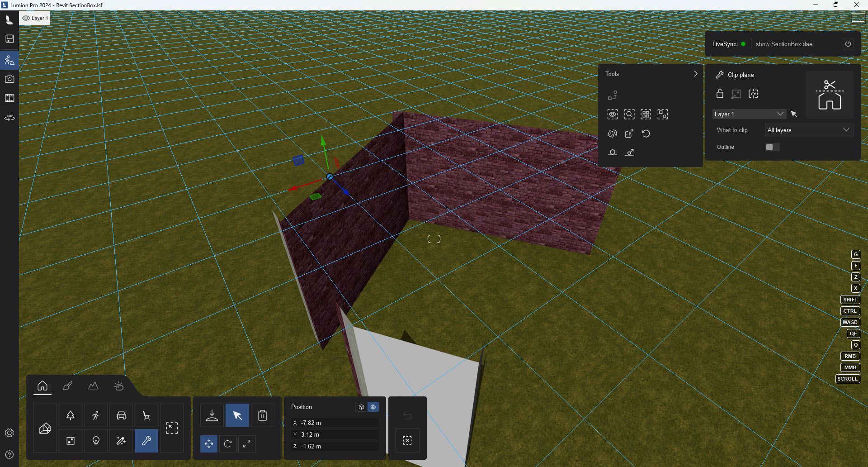
Task: Select the Nature objects category icon
Action: pos(70,415)
